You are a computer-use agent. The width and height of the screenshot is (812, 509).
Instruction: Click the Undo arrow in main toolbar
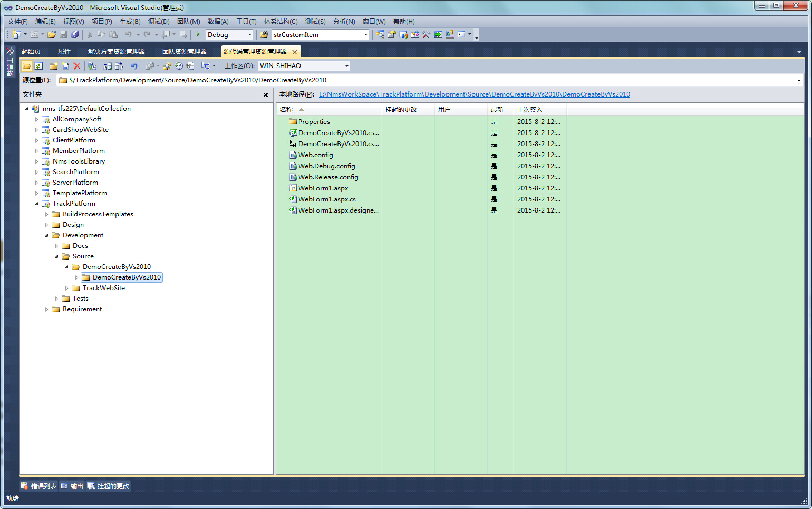point(129,34)
